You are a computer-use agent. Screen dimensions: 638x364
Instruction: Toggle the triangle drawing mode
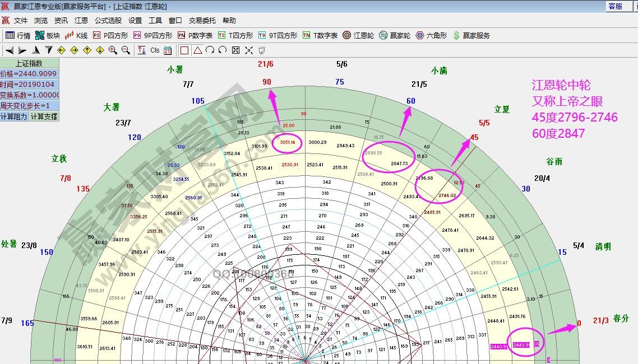pyautogui.click(x=197, y=50)
